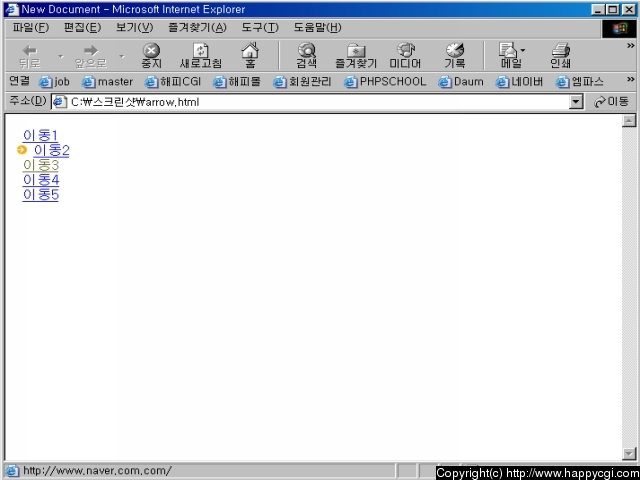Click the scrollbar down arrow
This screenshot has width=640, height=480.
point(629,453)
